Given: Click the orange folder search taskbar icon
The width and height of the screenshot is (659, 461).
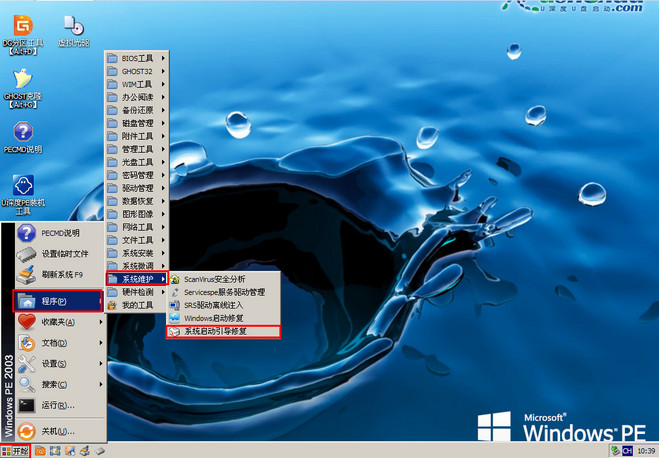Looking at the screenshot, I should point(40,451).
